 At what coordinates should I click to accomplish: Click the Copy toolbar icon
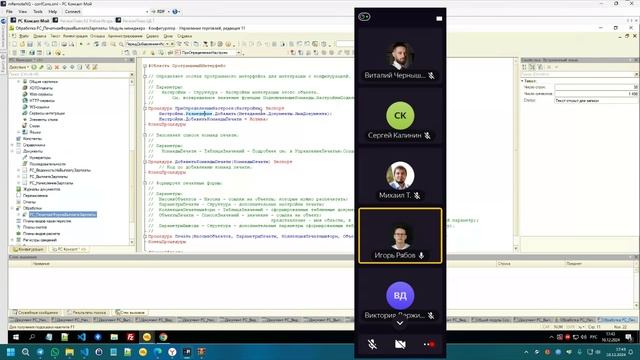pyautogui.click(x=47, y=44)
